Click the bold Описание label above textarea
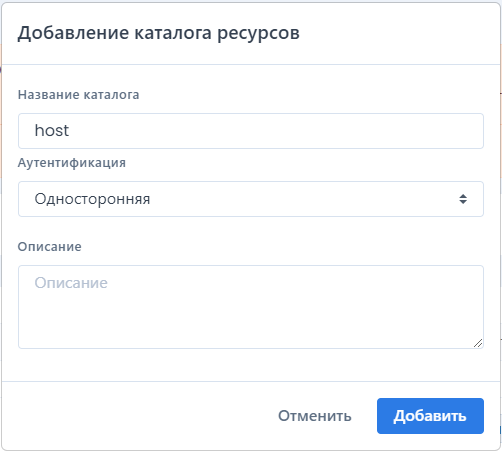The image size is (502, 452). [x=49, y=247]
